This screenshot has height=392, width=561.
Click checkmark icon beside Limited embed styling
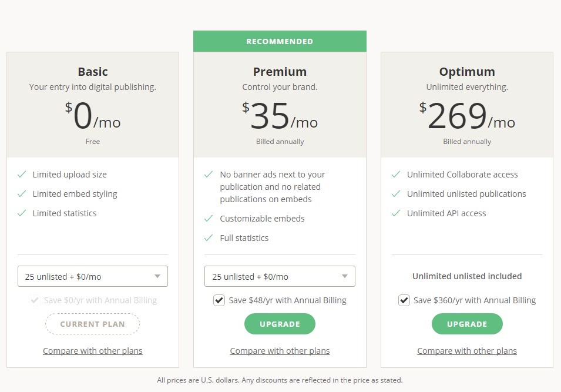22,194
